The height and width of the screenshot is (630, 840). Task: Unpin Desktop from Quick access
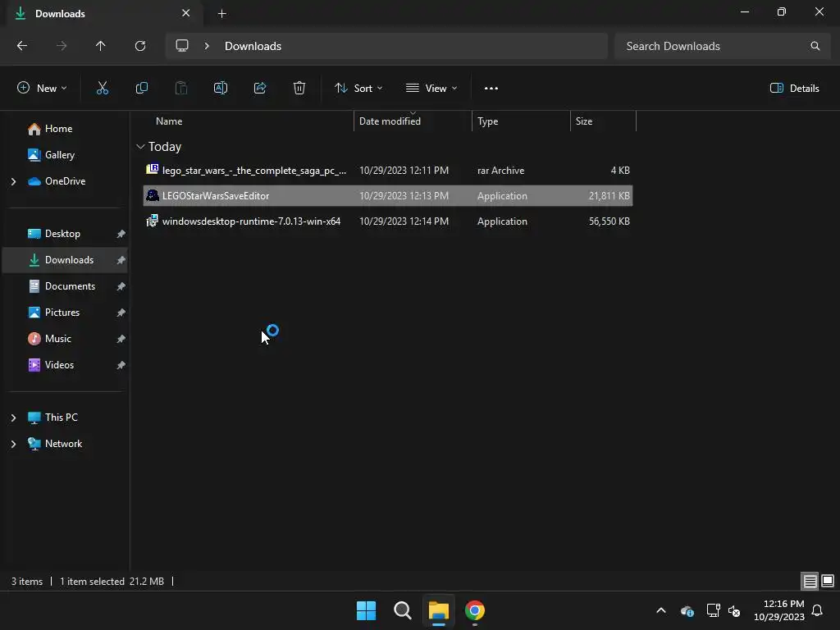pos(121,234)
